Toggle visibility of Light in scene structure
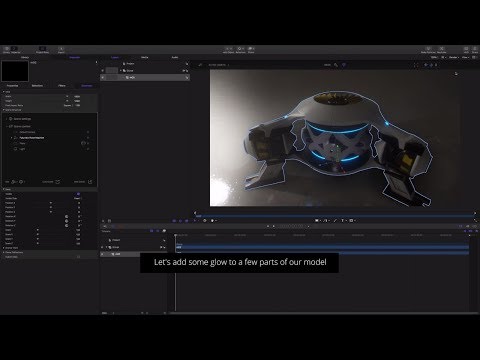Image resolution: width=480 pixels, height=360 pixels. (x=88, y=149)
